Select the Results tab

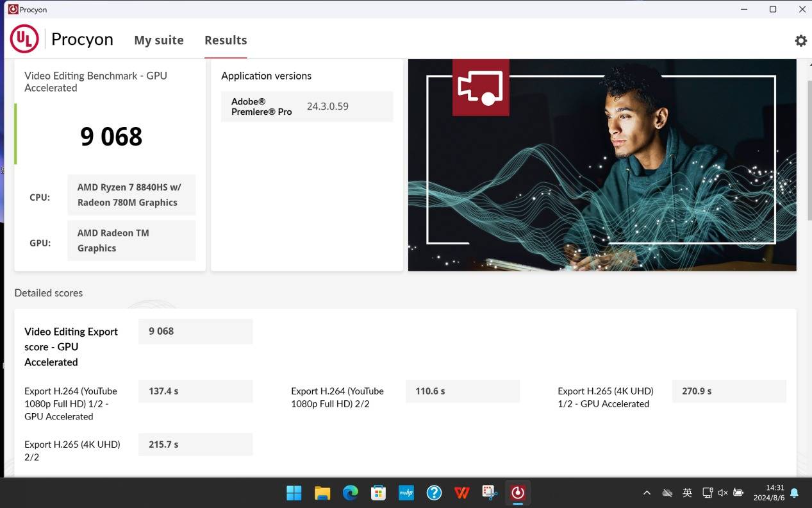tap(226, 40)
